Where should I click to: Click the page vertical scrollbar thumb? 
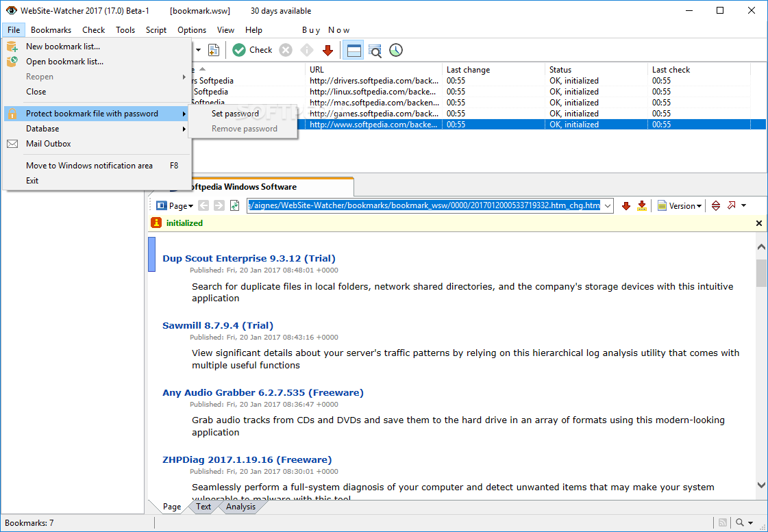coord(761,273)
